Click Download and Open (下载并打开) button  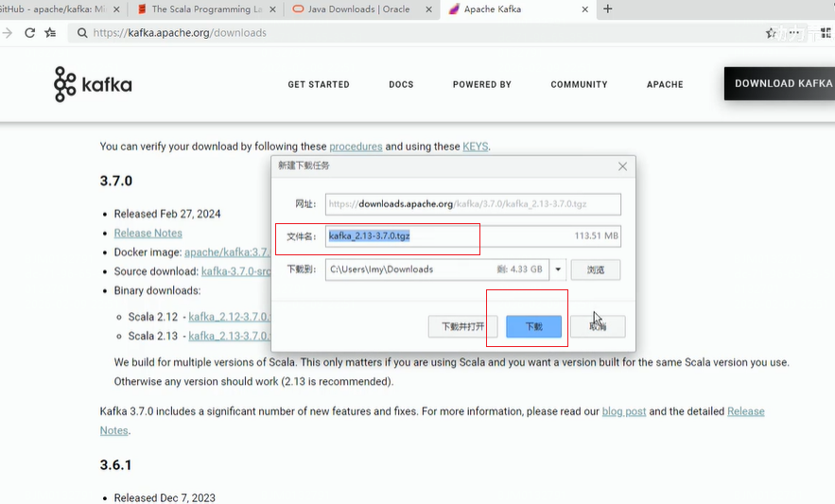point(462,326)
